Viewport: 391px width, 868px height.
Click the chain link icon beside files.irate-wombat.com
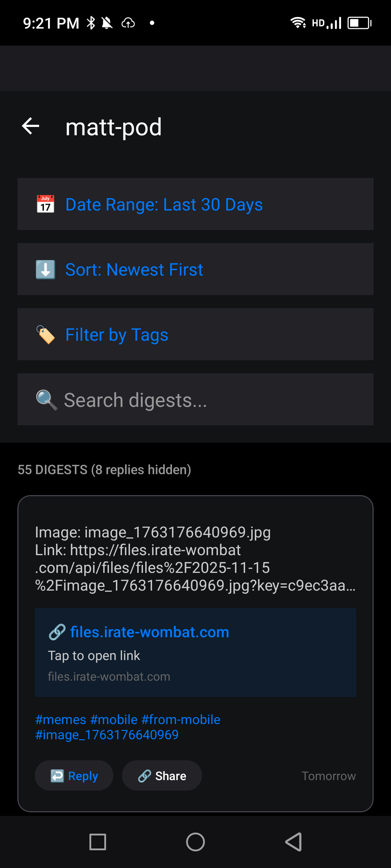pos(57,632)
